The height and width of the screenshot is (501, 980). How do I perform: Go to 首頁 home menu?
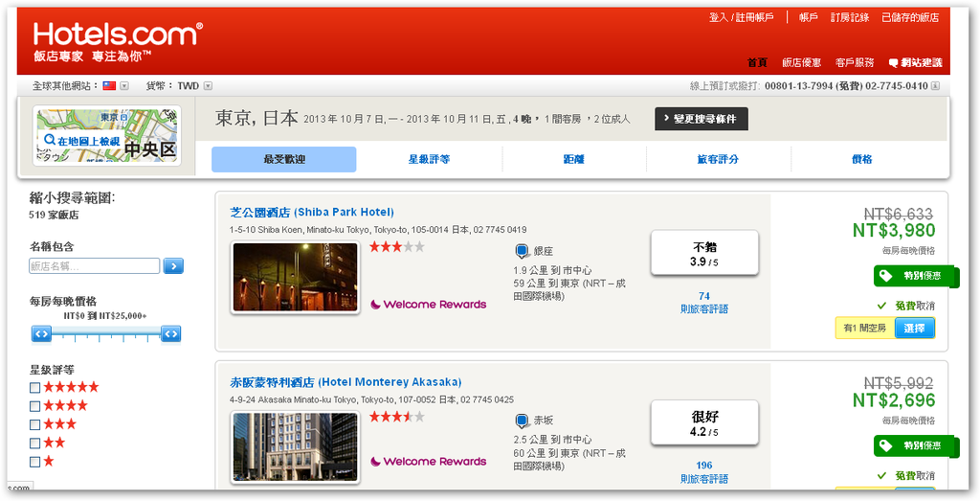757,62
